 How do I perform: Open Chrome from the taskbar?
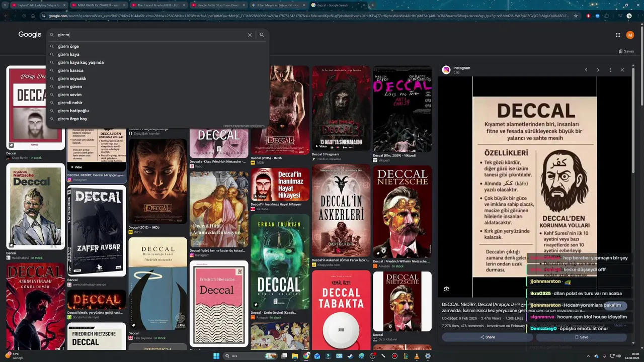pos(306,356)
